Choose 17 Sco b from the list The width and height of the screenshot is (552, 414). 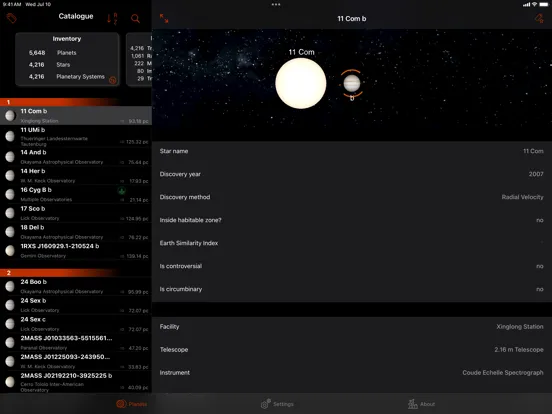[x=76, y=213]
